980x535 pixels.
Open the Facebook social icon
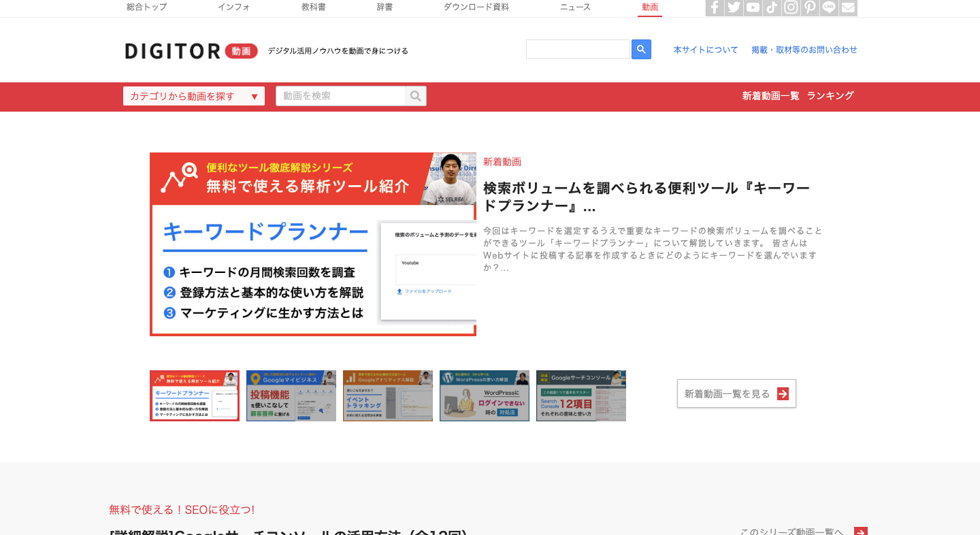click(x=715, y=7)
